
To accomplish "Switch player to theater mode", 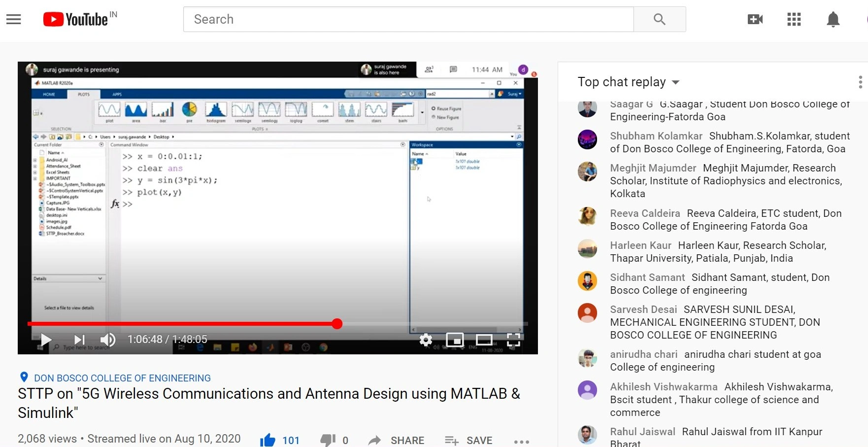I will tap(484, 340).
